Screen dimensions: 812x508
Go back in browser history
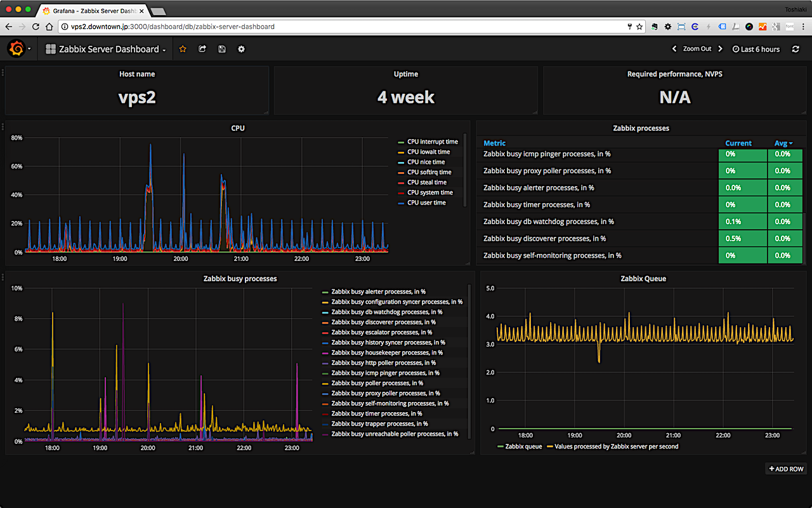pos(8,27)
